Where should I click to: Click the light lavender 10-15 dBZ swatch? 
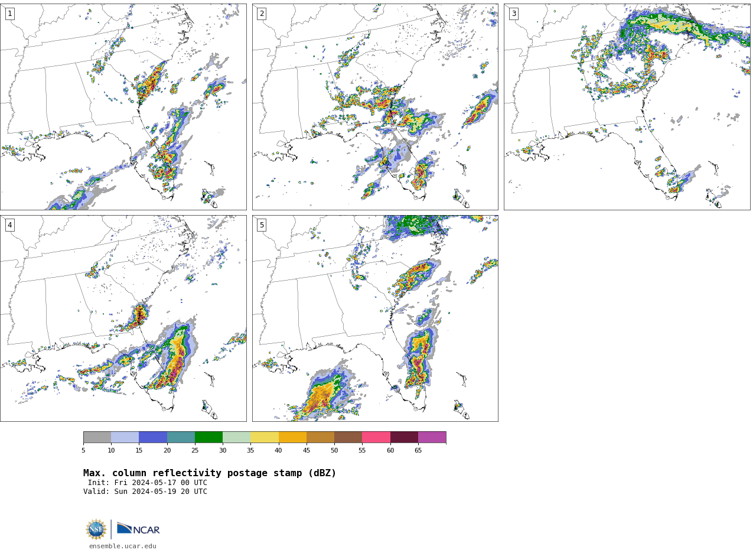click(x=125, y=437)
